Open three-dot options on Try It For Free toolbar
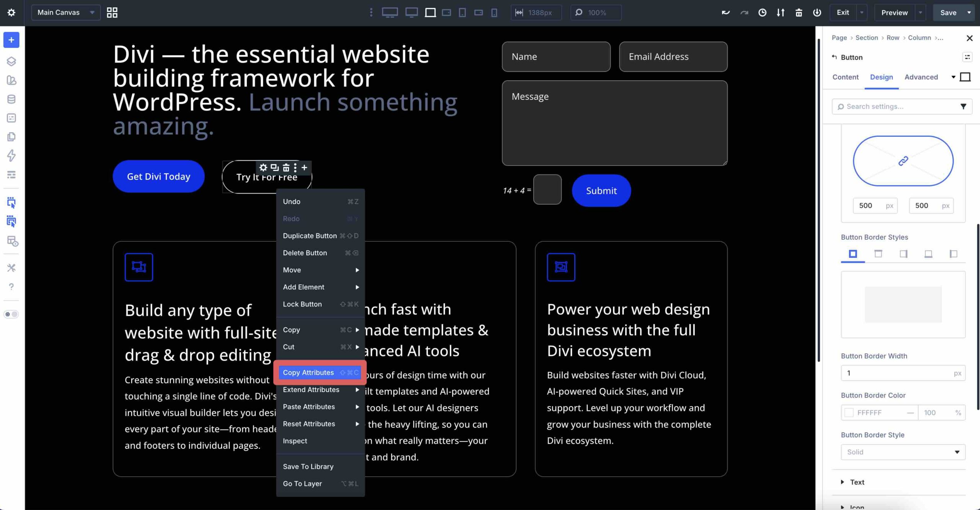980x510 pixels. [x=295, y=167]
